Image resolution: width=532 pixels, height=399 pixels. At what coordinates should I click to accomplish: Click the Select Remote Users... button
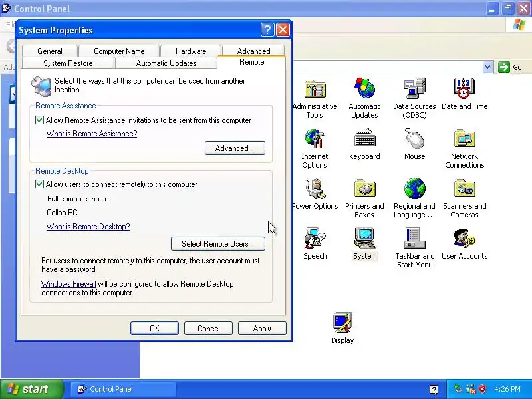218,244
